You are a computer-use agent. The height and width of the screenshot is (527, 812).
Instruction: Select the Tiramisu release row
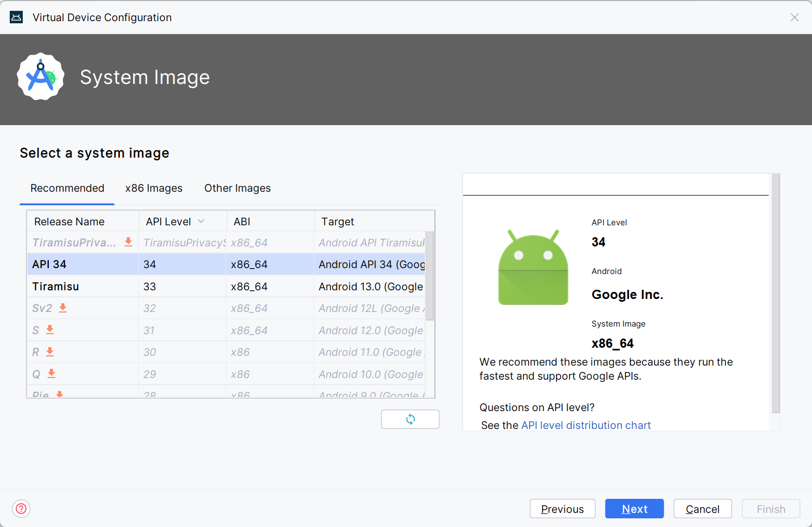pos(226,287)
